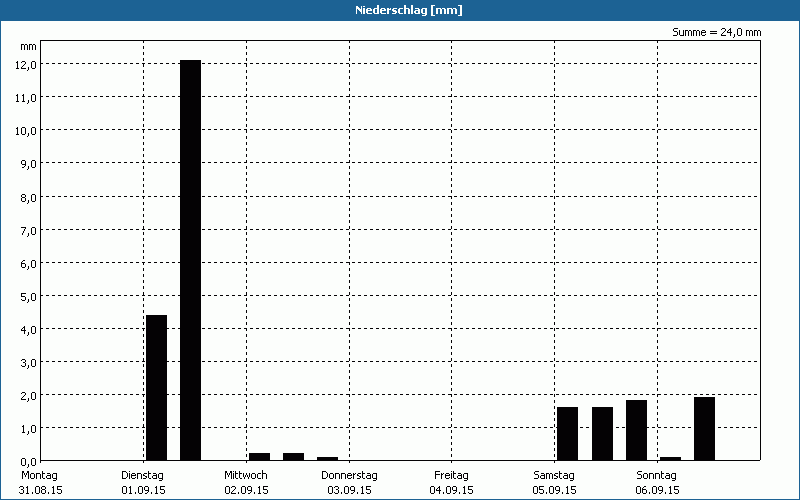Click the 6,0 y-axis label

pyautogui.click(x=28, y=263)
